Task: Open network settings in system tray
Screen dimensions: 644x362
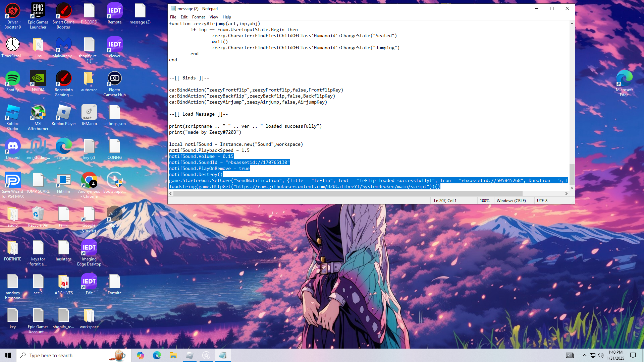Action: click(x=593, y=355)
